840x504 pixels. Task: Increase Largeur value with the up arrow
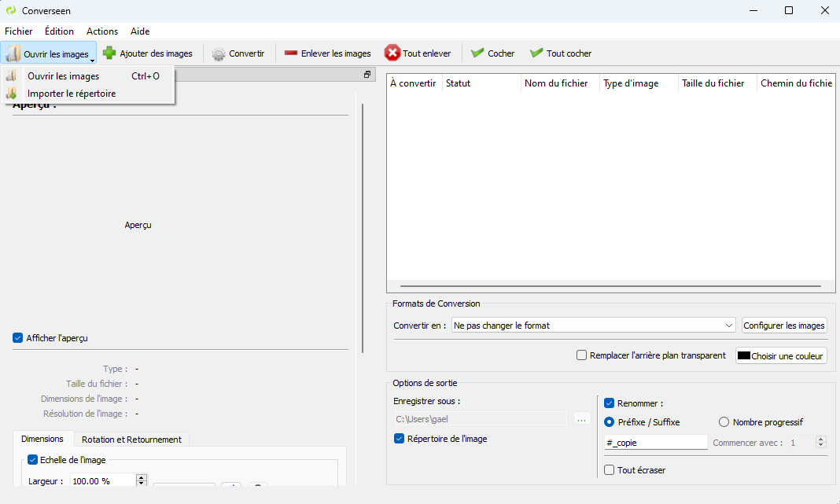[x=142, y=477]
